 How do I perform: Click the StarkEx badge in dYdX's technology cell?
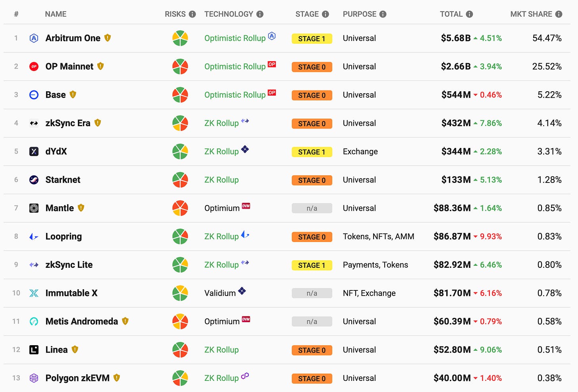pyautogui.click(x=245, y=149)
